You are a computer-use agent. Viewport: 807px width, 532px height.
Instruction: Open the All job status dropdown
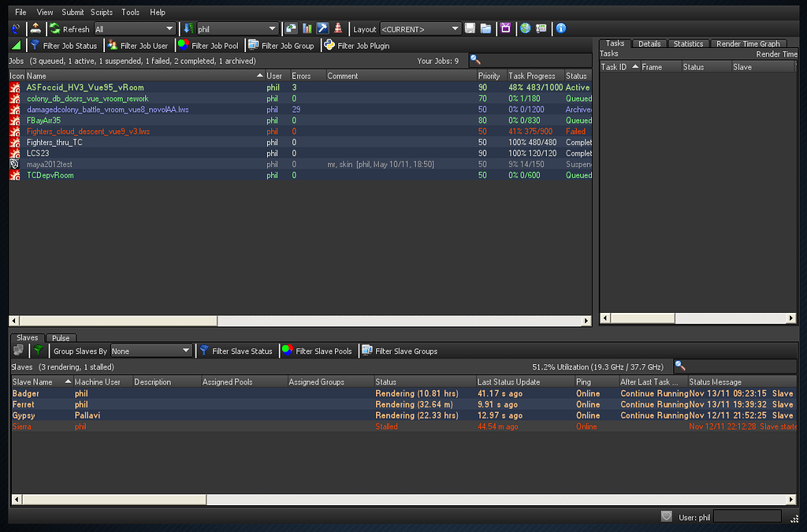(134, 28)
